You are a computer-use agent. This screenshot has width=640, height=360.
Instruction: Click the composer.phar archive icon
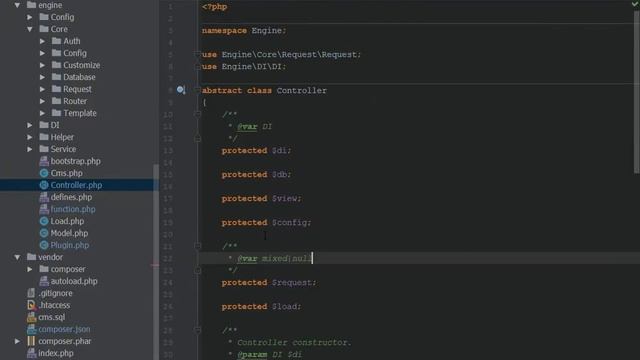pos(31,341)
